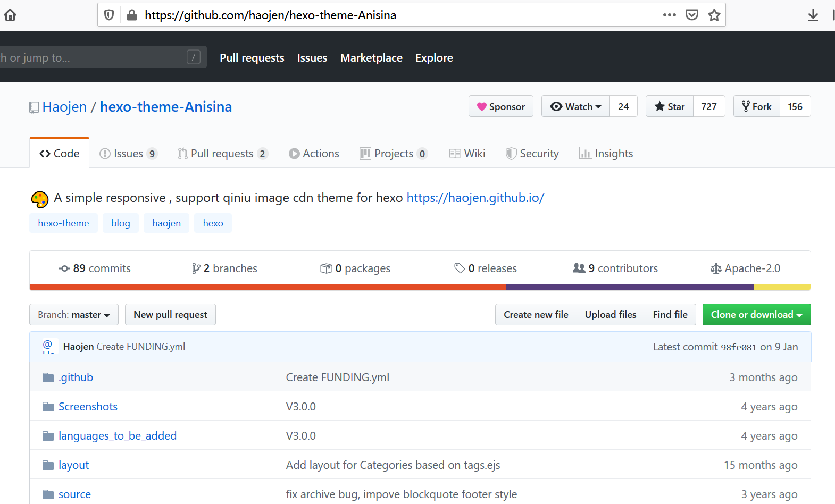Image resolution: width=835 pixels, height=504 pixels.
Task: Open avatar icon beside Haojen commit
Action: tap(48, 347)
